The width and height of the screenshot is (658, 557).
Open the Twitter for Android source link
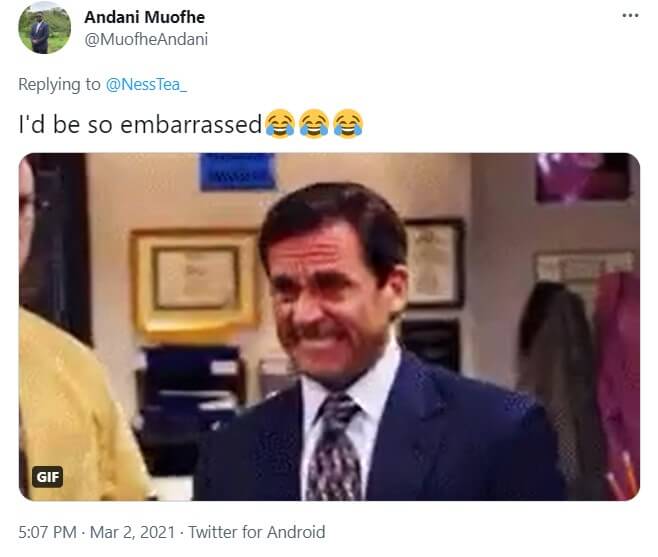[256, 532]
